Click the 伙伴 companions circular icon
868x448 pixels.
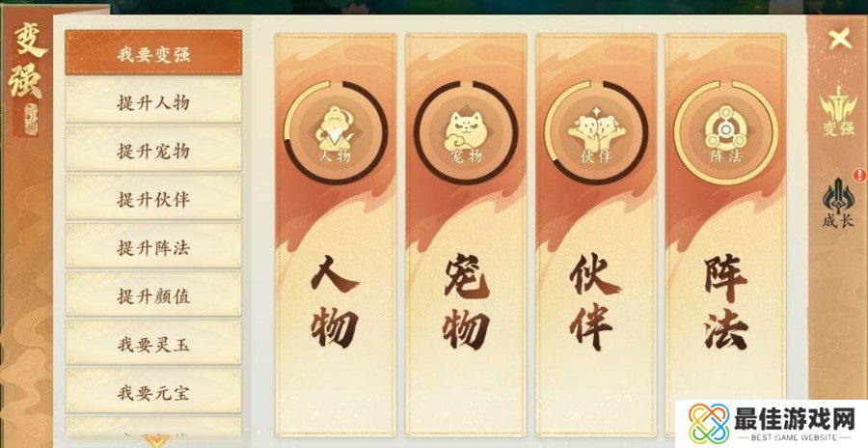tap(596, 132)
